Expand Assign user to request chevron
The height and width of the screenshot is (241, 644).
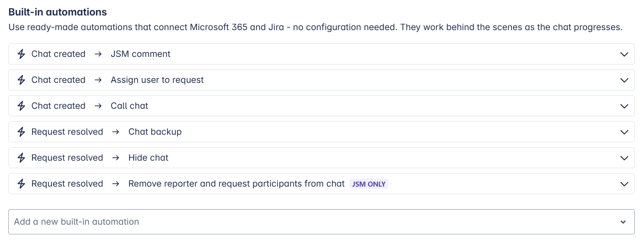click(624, 80)
